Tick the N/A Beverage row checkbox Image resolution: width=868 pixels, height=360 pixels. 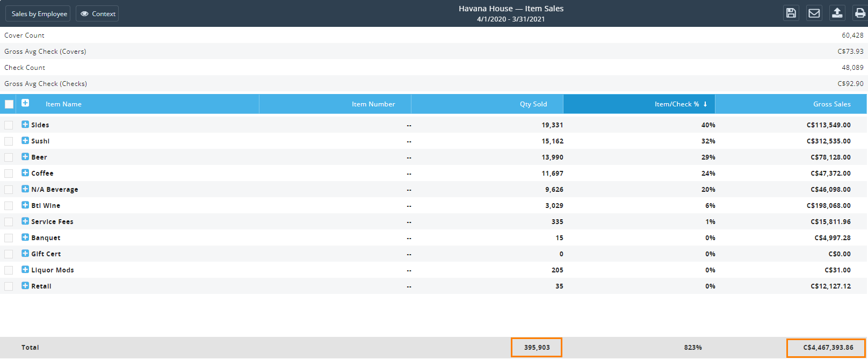point(9,190)
